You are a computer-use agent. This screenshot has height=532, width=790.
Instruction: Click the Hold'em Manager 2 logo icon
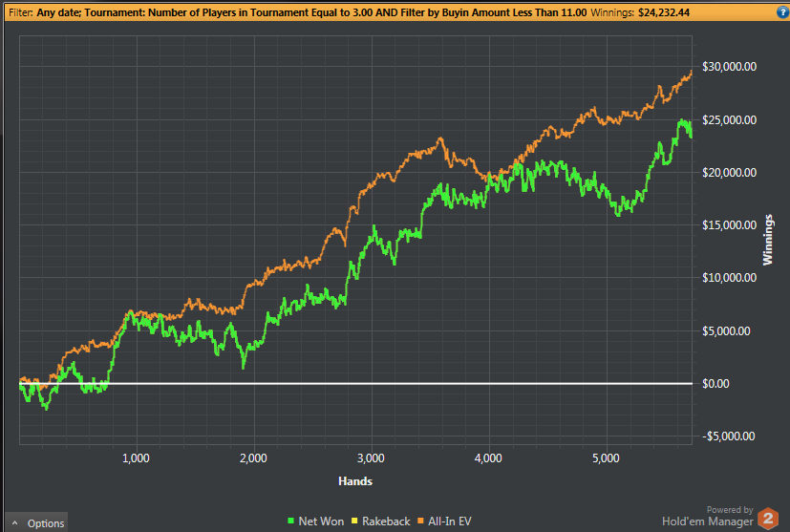tap(768, 519)
